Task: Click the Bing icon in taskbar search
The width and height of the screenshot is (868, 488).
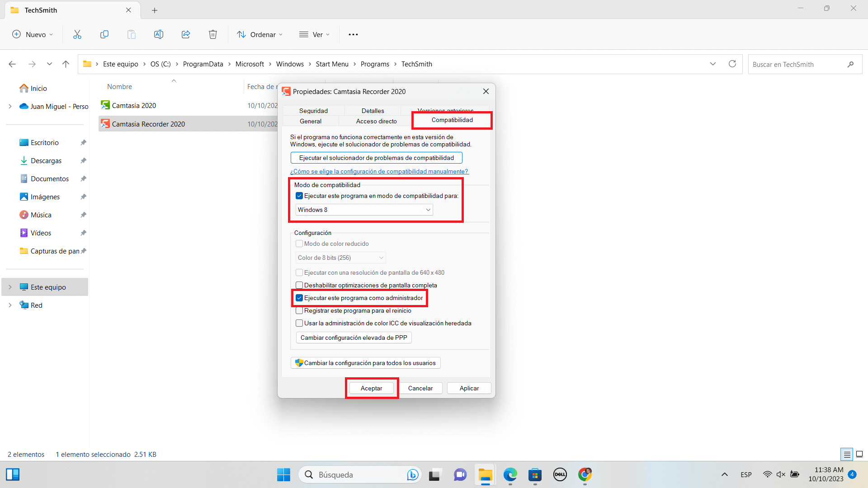Action: coord(412,474)
